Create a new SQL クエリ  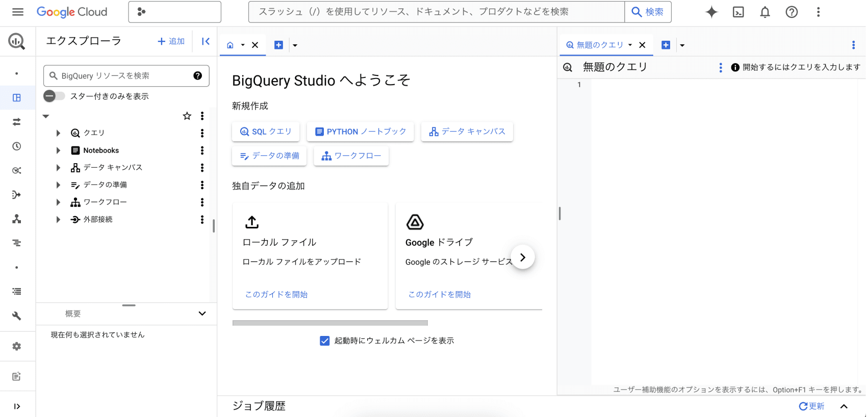tap(266, 132)
